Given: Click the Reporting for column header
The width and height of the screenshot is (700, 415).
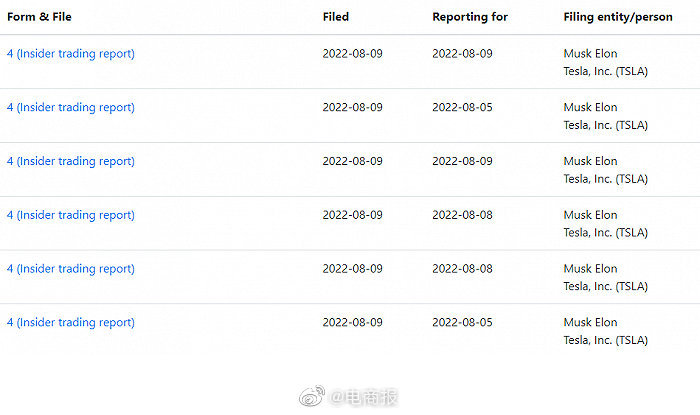Looking at the screenshot, I should click(470, 17).
